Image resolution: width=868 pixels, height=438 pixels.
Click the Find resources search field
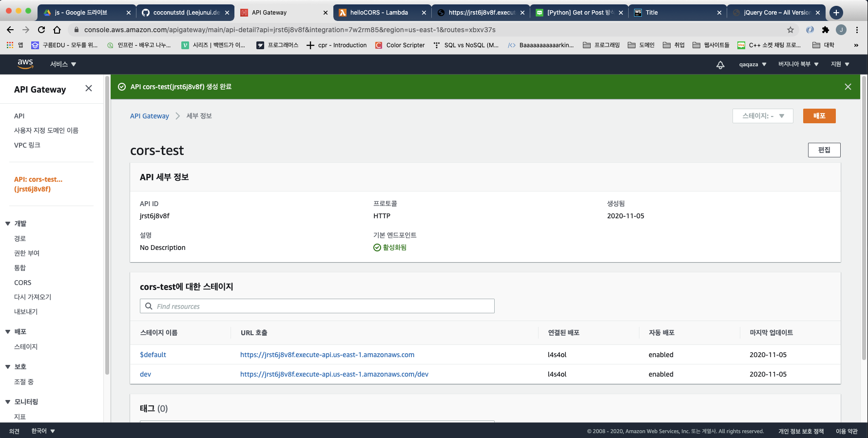[x=317, y=306]
